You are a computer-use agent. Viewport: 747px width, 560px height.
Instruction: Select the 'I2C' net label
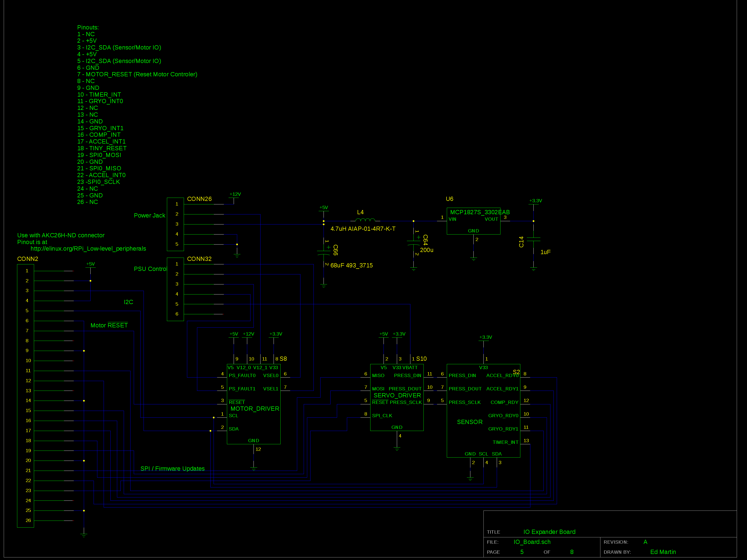(128, 302)
